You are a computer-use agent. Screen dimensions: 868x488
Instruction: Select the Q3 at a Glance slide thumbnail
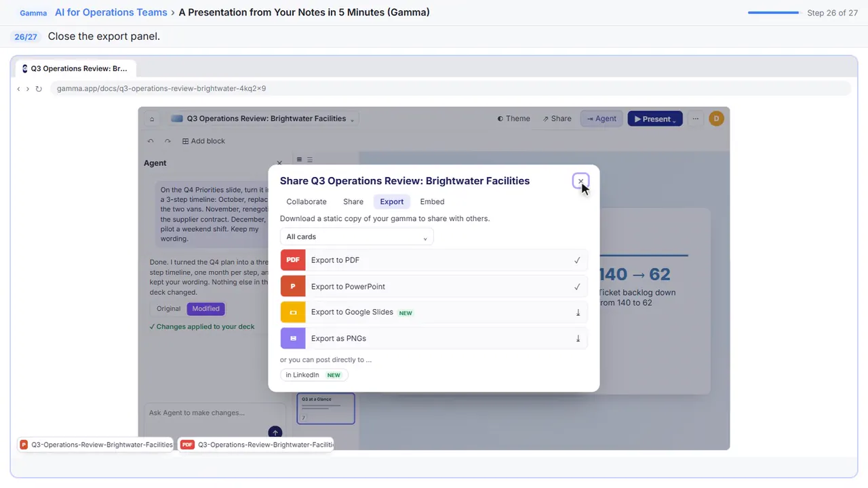[325, 409]
